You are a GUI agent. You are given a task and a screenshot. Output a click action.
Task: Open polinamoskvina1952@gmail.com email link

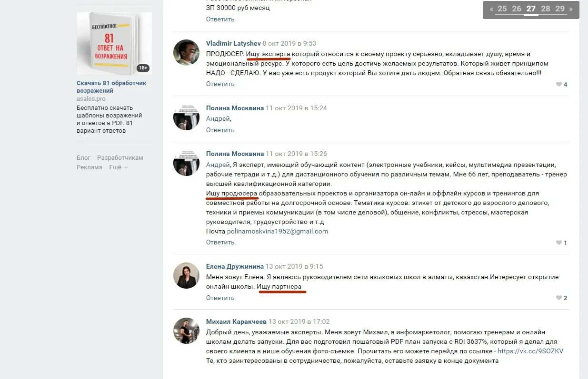coord(278,232)
